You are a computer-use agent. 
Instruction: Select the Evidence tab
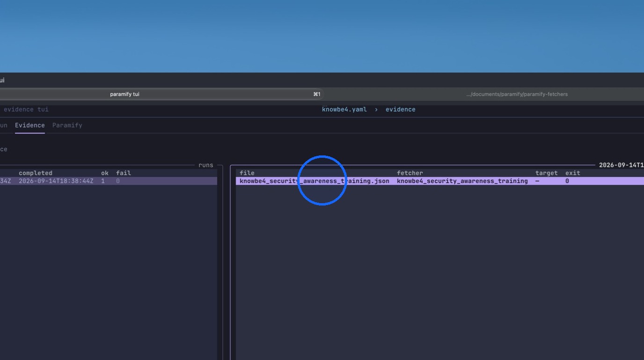point(30,125)
